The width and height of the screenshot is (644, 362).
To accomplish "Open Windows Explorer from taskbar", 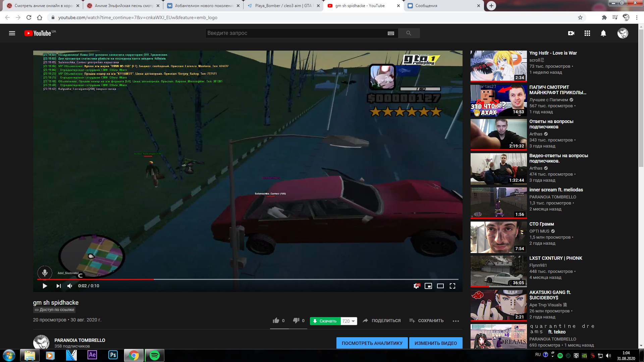I will (30, 355).
